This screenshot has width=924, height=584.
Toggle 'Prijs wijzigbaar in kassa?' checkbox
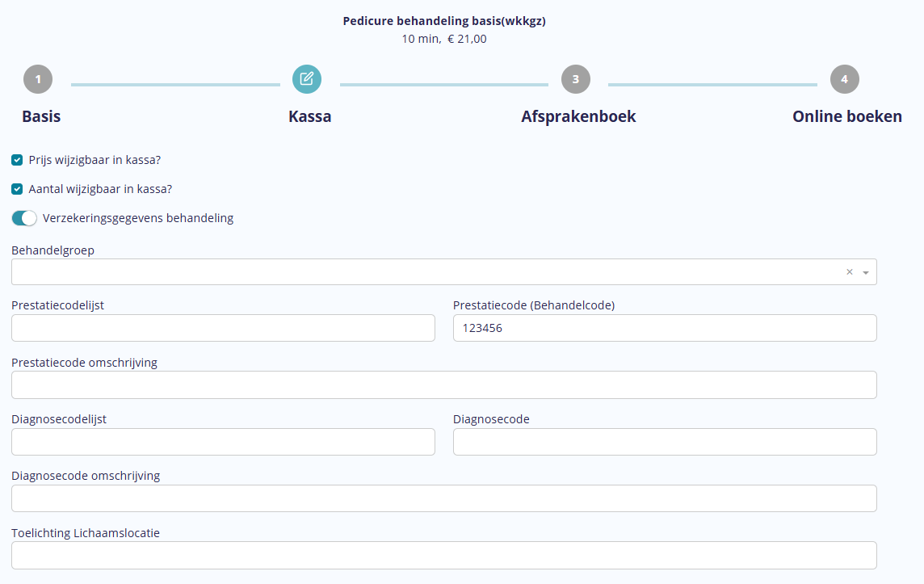click(17, 160)
